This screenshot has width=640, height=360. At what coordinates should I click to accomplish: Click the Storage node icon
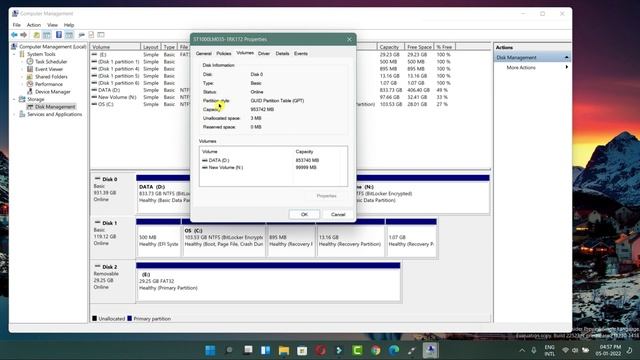coord(22,99)
